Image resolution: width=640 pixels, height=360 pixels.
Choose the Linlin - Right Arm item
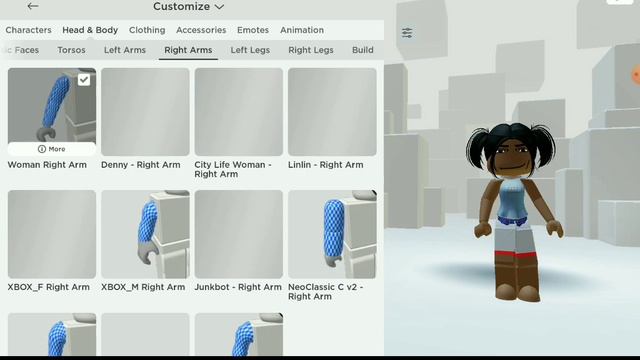(332, 112)
